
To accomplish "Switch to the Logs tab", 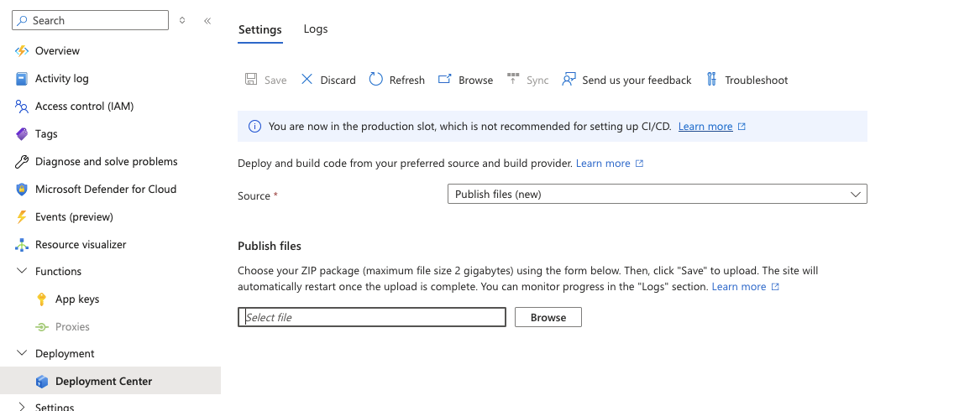I will pyautogui.click(x=316, y=29).
